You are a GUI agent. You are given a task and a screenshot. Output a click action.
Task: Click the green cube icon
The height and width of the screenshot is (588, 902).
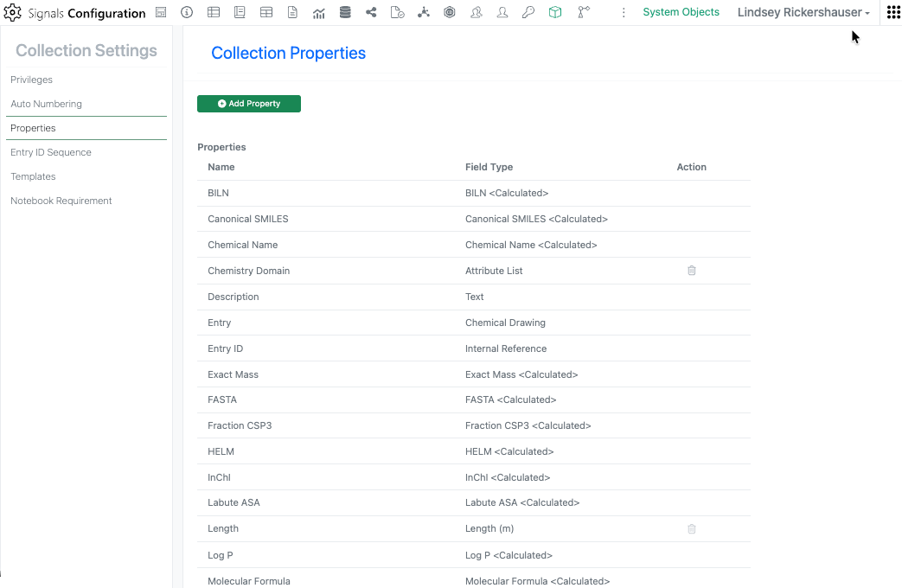[x=555, y=12]
